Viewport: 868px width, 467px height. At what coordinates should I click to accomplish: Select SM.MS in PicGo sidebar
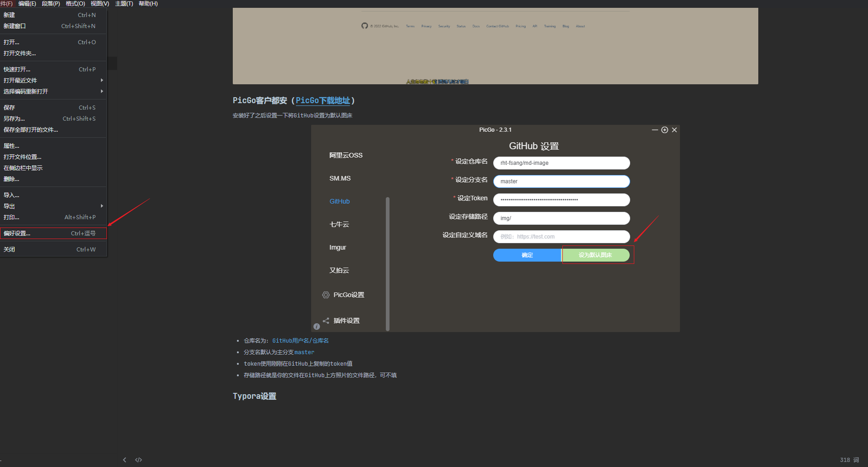tap(340, 178)
